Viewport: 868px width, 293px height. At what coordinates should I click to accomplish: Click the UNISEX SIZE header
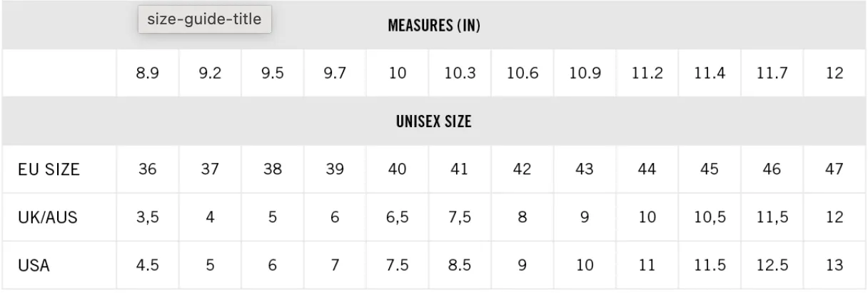pyautogui.click(x=434, y=121)
